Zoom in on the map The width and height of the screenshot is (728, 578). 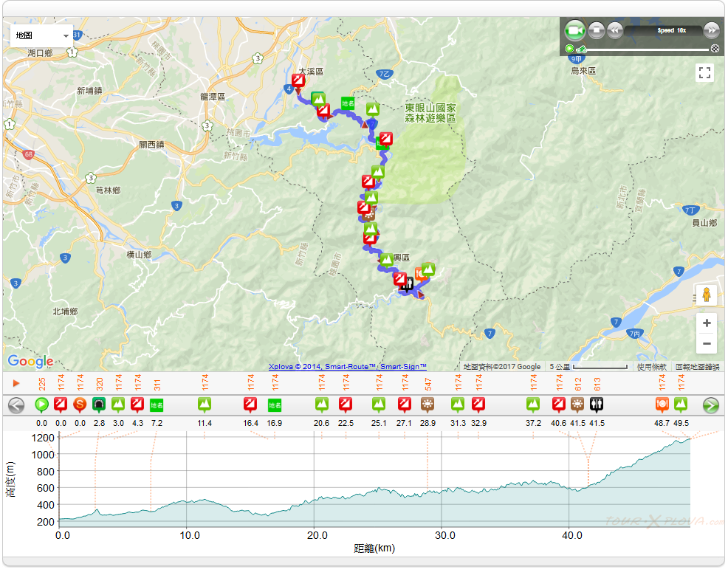(x=707, y=323)
